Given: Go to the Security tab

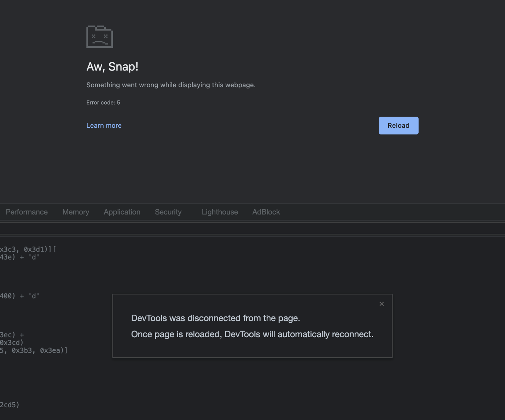Looking at the screenshot, I should 168,212.
